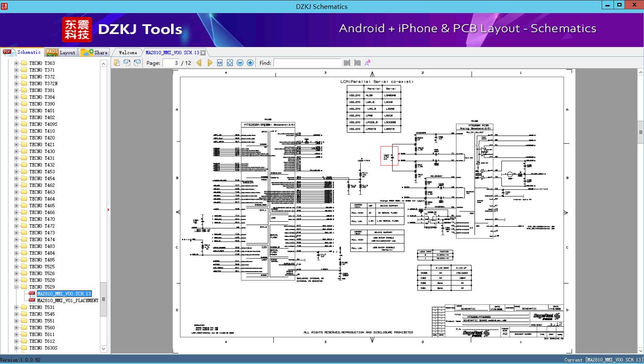This screenshot has width=644, height=364.
Task: Click the rotate clockwise icon
Action: (137, 63)
